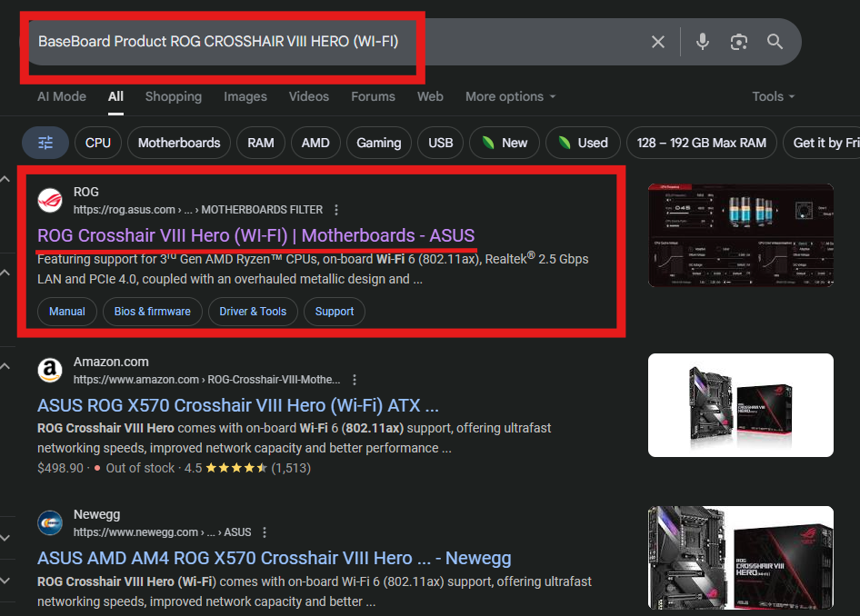Viewport: 860px width, 616px height.
Task: Open Newegg motherboard product thumbnail
Action: [x=740, y=557]
